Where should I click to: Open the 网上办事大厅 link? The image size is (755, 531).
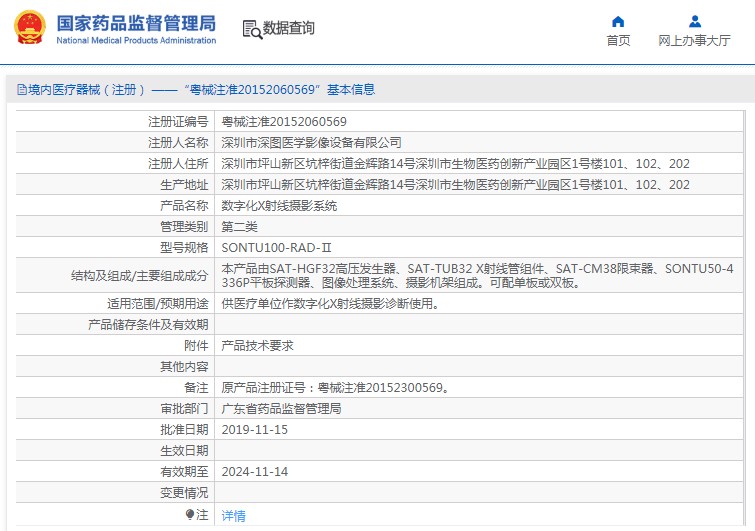694,40
